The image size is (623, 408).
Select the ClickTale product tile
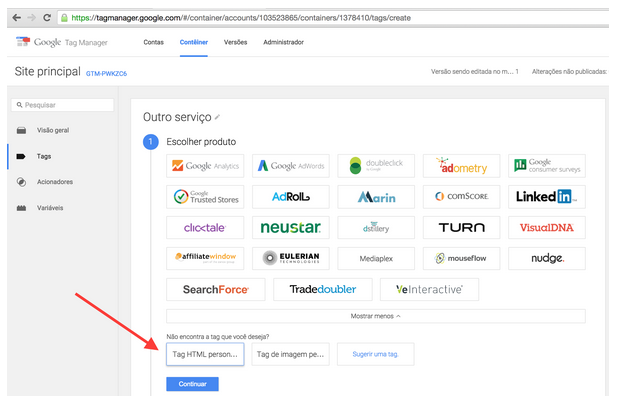(x=205, y=228)
